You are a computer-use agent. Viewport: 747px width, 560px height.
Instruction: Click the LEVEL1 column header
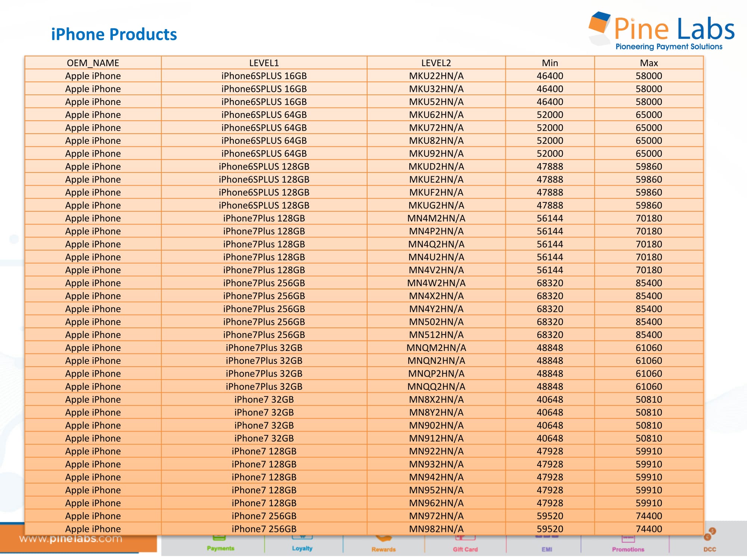tap(264, 63)
